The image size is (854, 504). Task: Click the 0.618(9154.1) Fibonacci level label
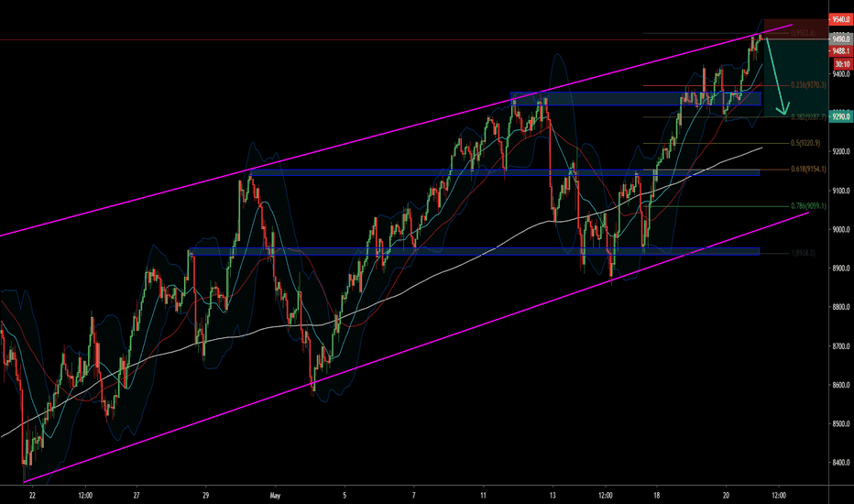[x=808, y=169]
